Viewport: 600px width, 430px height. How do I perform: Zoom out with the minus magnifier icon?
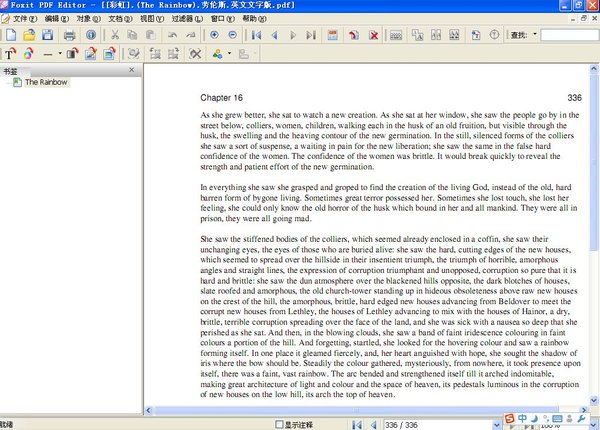(232, 35)
